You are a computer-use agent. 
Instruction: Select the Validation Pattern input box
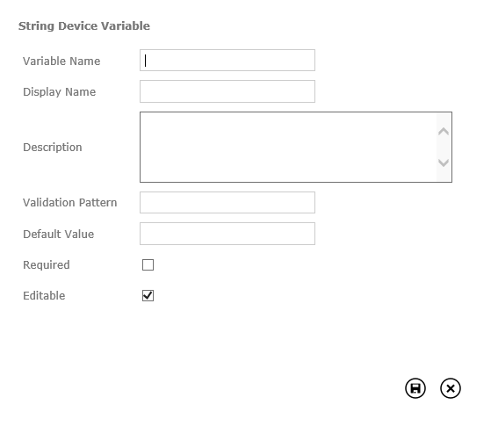227,203
